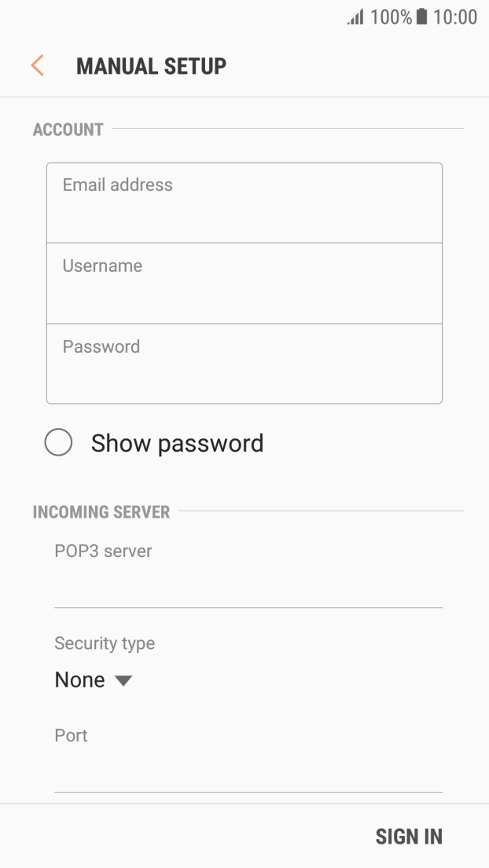Tap the back chevron next to MANUAL SETUP

[36, 65]
